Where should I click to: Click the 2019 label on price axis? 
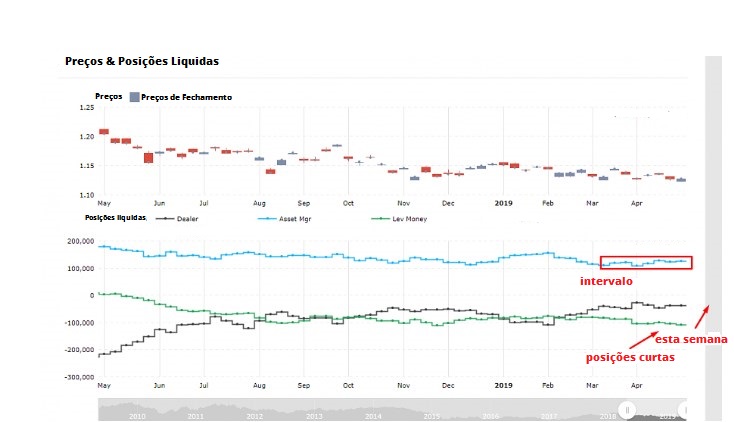click(x=503, y=202)
